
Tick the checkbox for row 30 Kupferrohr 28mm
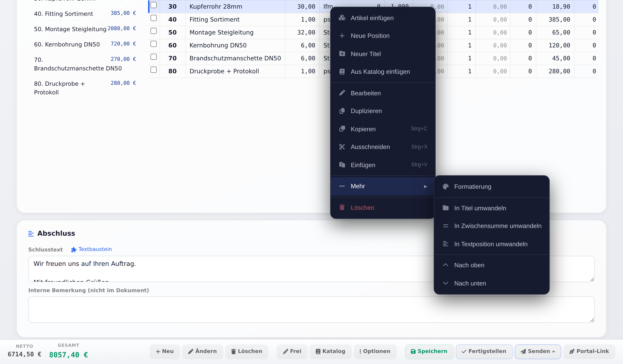154,5
